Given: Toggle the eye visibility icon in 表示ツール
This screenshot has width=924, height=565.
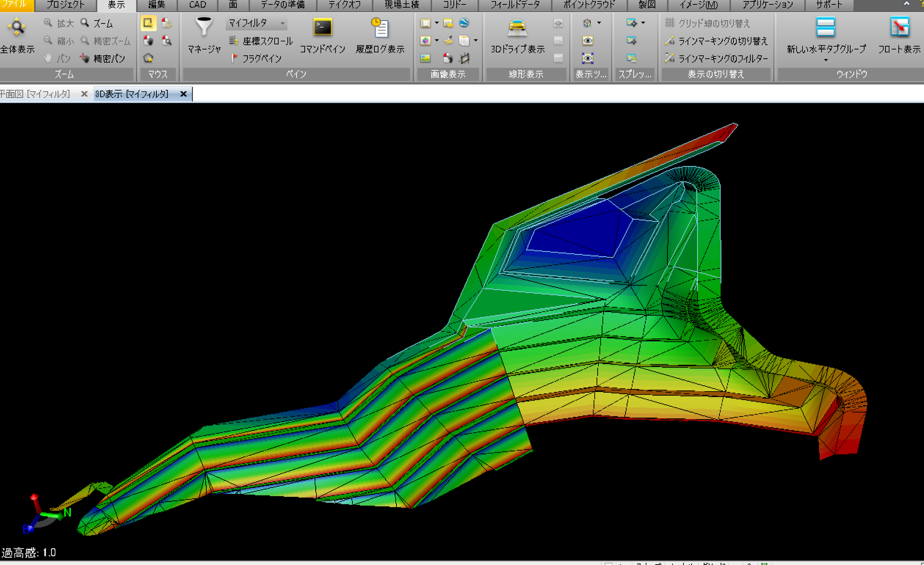Looking at the screenshot, I should tap(588, 40).
